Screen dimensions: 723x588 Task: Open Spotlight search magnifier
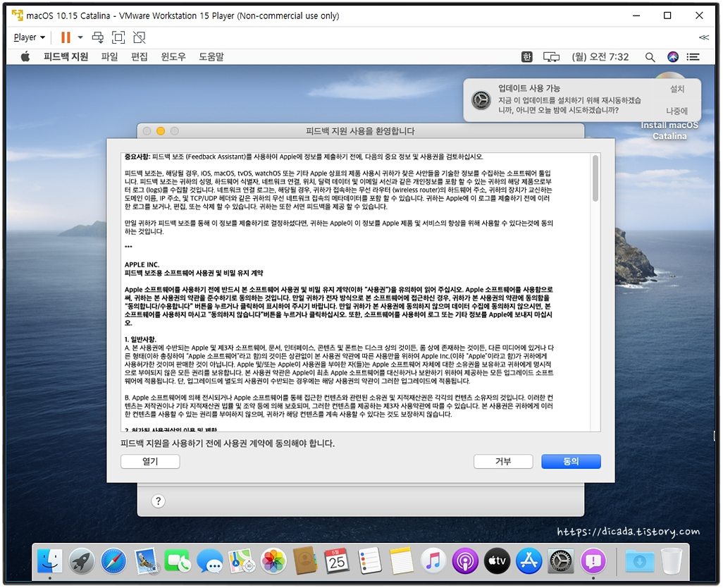(x=650, y=56)
